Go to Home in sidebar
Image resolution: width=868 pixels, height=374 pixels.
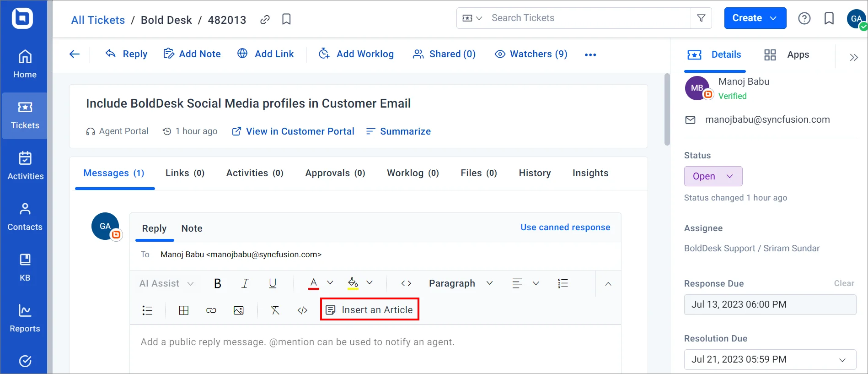click(x=25, y=64)
